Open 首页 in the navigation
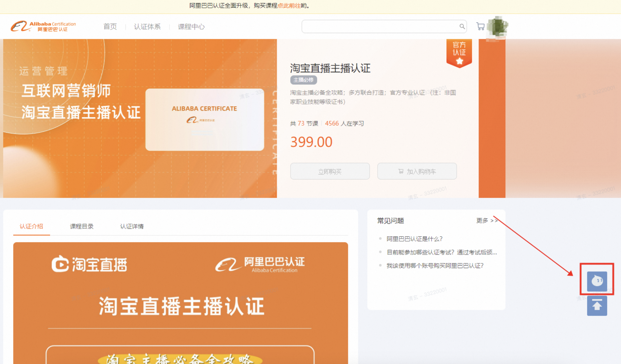Screen dimensions: 621x364 (x=110, y=27)
